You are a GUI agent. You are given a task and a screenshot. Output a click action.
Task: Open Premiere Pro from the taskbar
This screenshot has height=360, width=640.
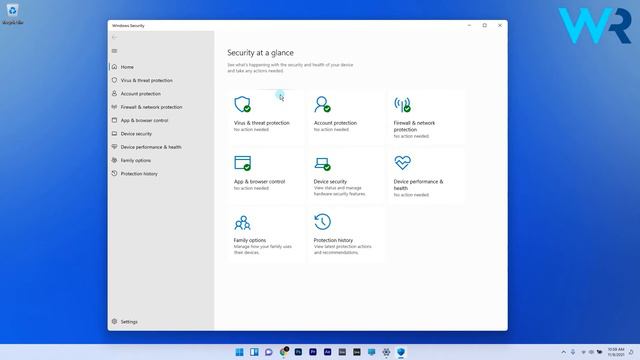(x=313, y=352)
